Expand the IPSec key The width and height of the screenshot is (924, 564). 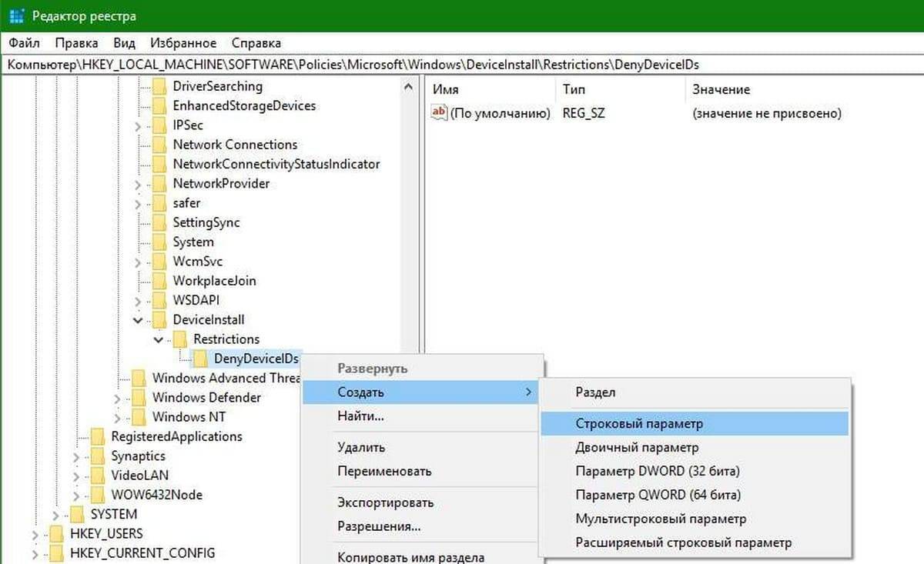(x=138, y=125)
